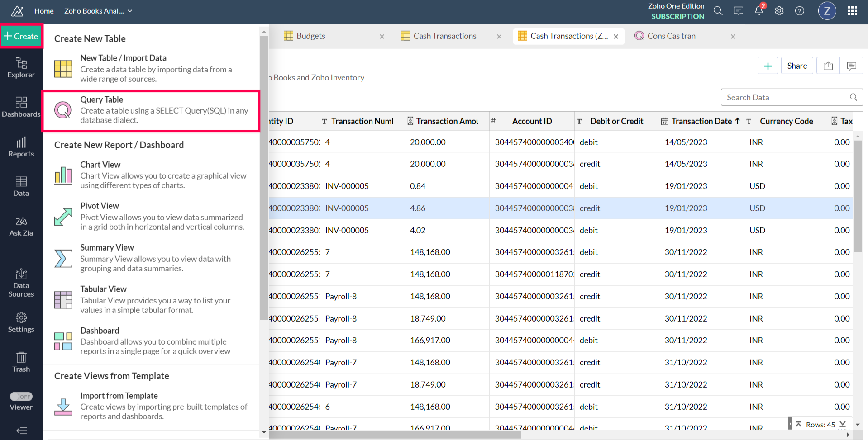Image resolution: width=868 pixels, height=440 pixels.
Task: Close the Cons Cas tran tab
Action: coord(733,37)
